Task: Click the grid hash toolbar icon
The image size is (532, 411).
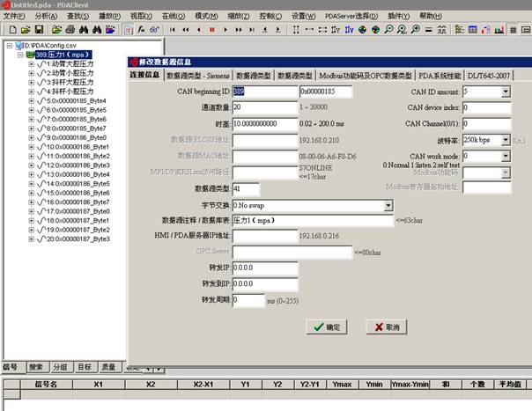Action: tap(513, 30)
